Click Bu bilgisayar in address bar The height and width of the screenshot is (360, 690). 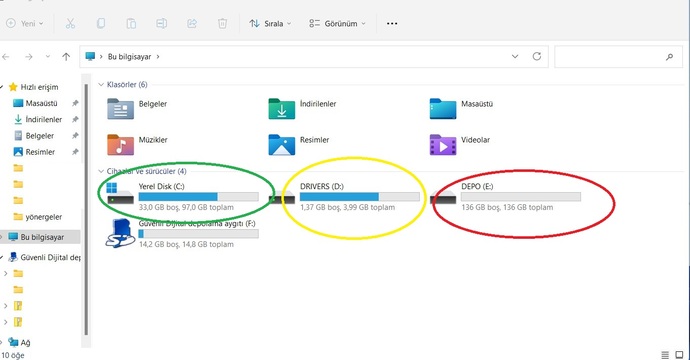[x=129, y=57]
